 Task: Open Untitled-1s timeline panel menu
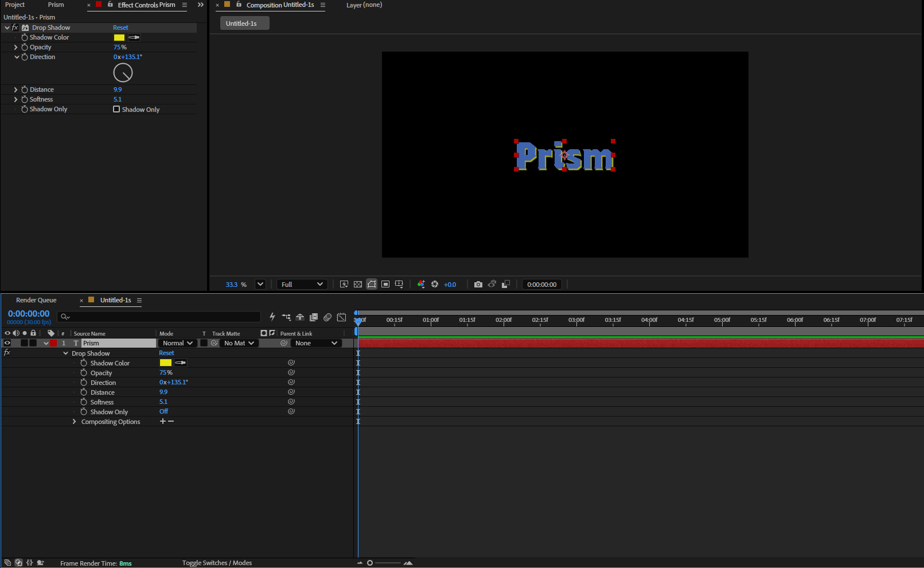click(139, 300)
